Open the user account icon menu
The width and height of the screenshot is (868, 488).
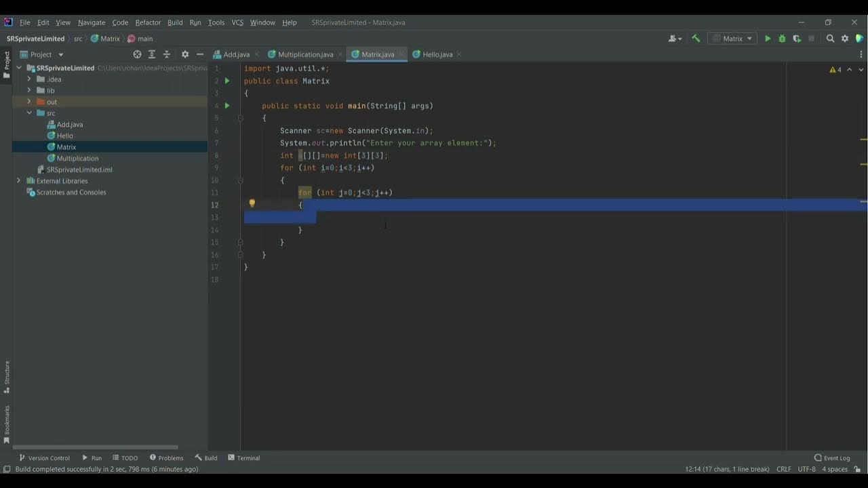tap(675, 39)
